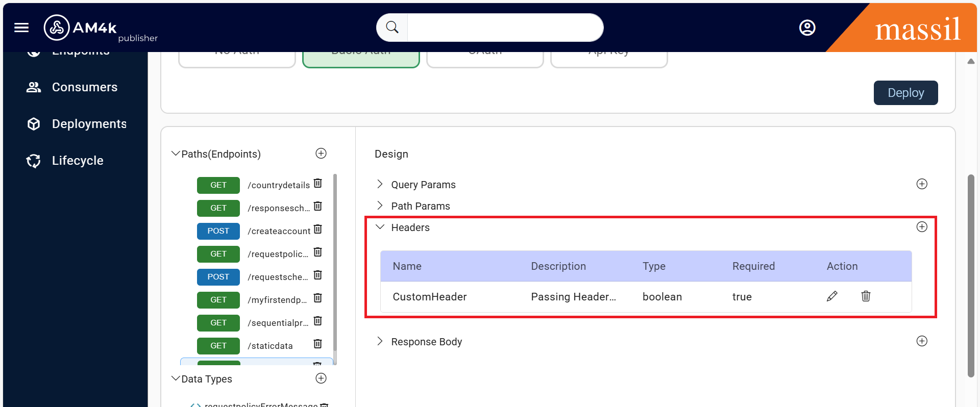Edit the CustomHeader row with pencil icon

(x=832, y=296)
